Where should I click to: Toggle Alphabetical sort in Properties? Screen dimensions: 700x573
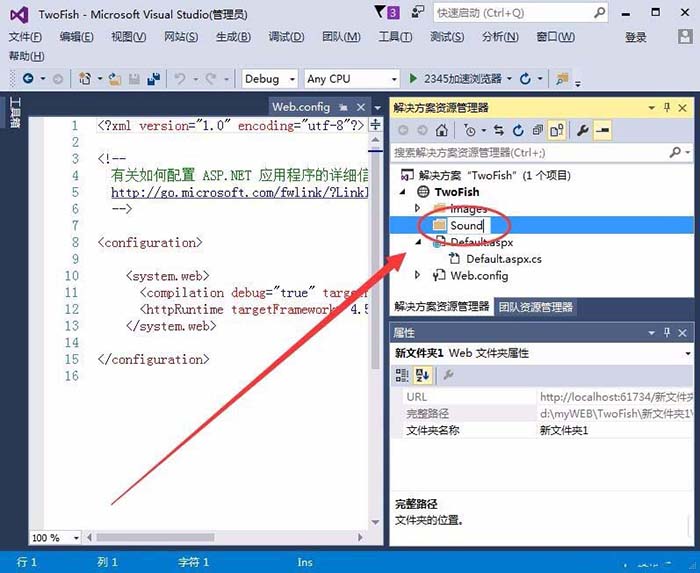tap(422, 375)
